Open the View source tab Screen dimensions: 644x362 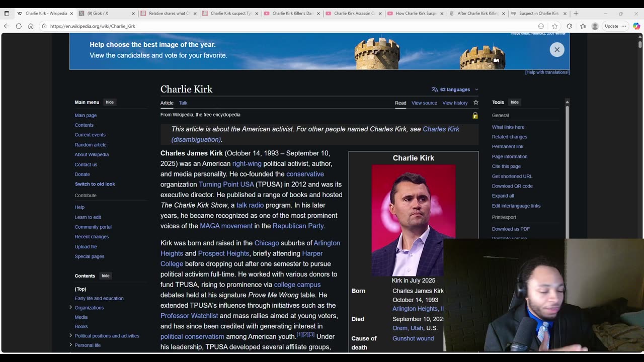[424, 103]
